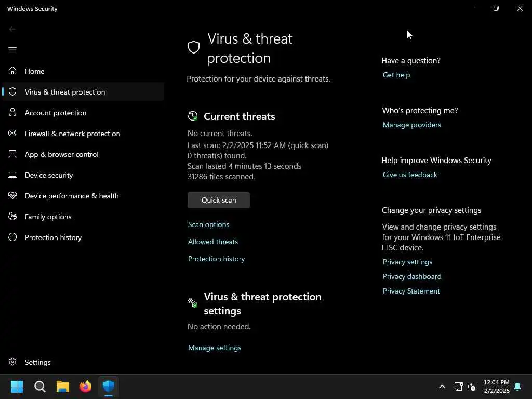Open the Privacy settings link
This screenshot has width=532, height=399.
click(x=407, y=262)
